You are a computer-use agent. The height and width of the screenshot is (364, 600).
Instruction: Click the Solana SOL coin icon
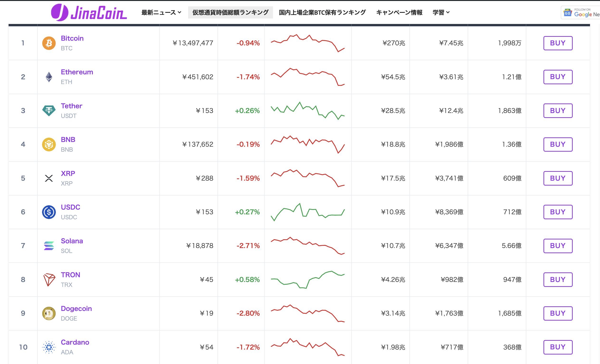49,246
